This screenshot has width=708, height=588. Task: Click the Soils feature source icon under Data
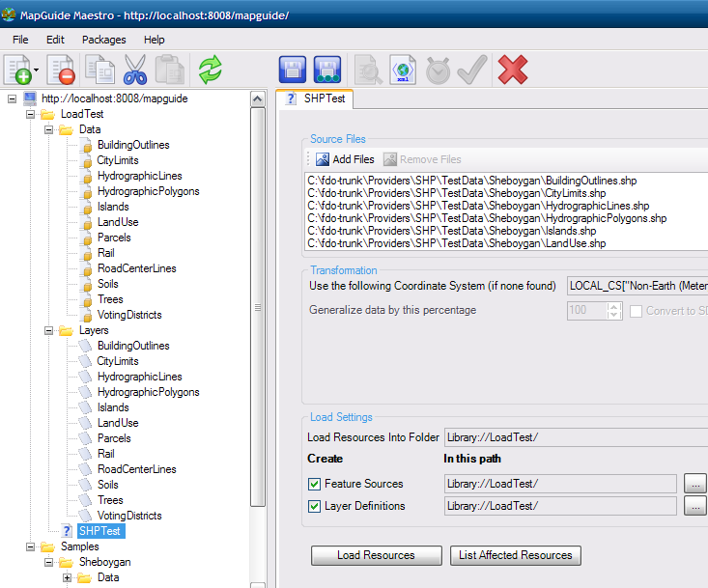[86, 284]
